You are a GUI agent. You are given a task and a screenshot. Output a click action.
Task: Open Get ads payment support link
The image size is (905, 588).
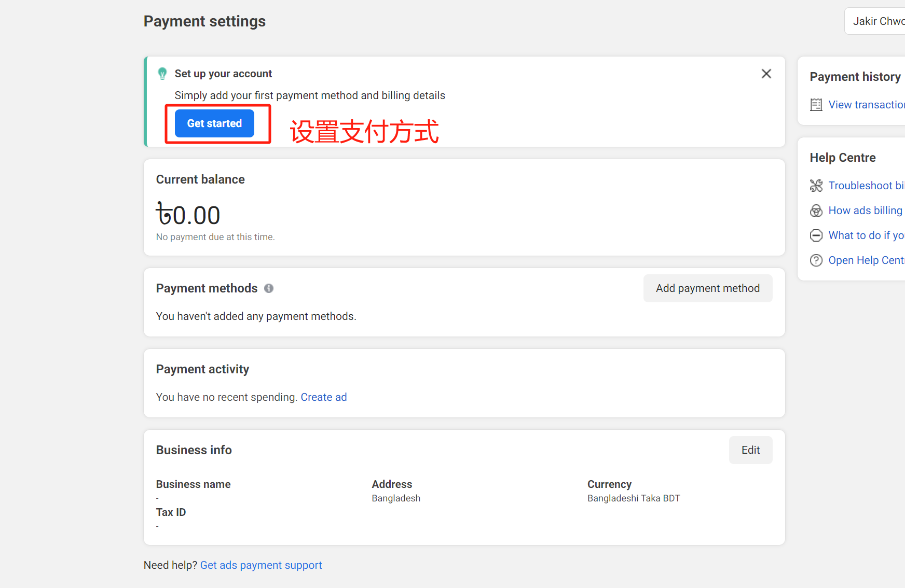[x=261, y=565]
